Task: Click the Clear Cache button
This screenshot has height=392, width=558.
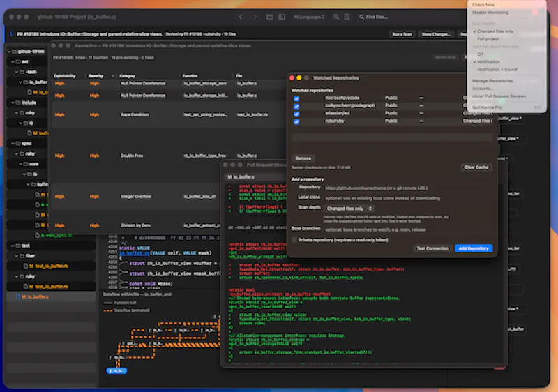Action: click(x=476, y=167)
